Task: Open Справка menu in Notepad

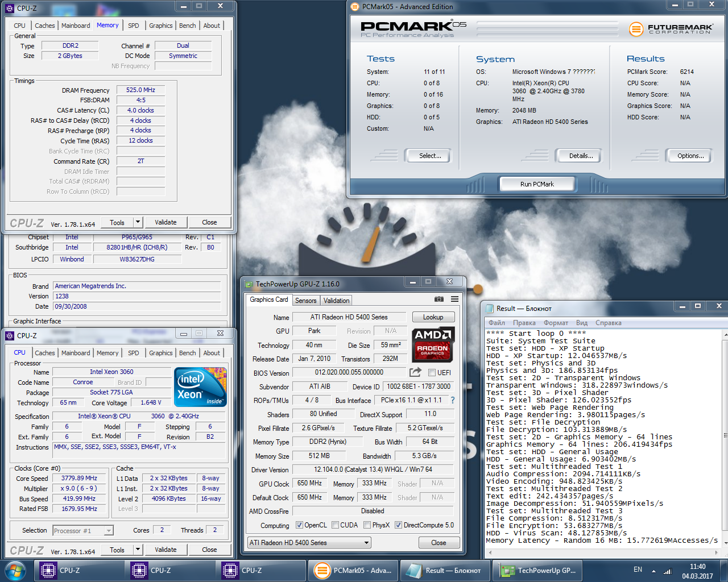Action: coord(608,323)
